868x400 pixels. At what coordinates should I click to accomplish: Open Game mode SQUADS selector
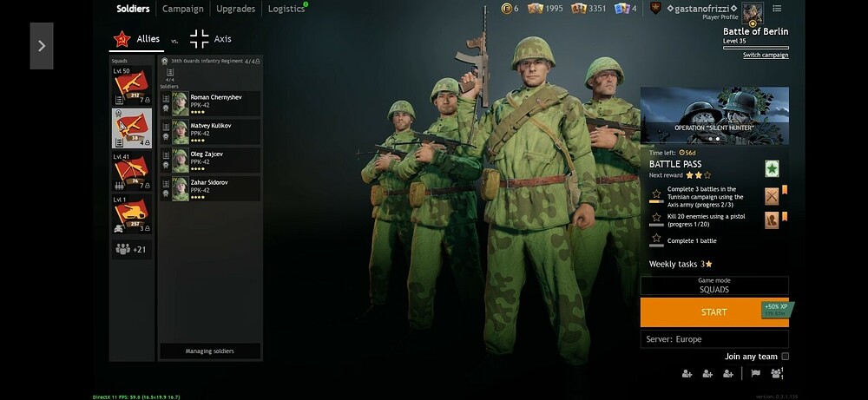714,285
